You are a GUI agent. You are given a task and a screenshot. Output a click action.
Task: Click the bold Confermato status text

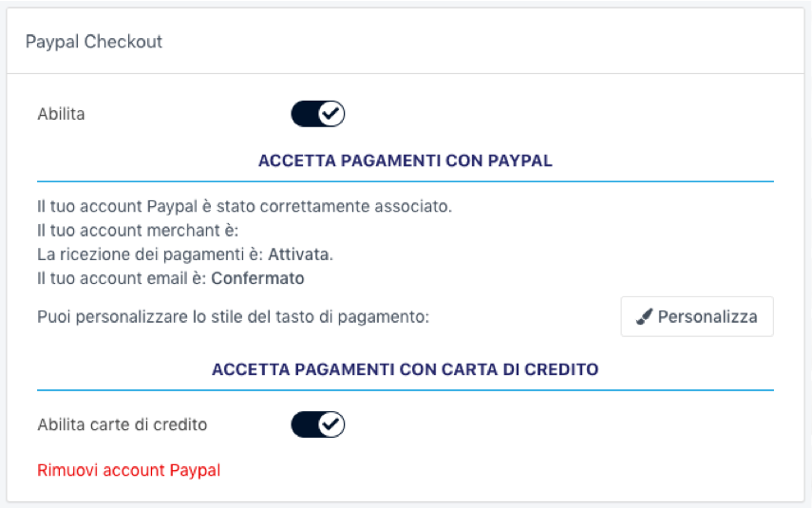257,279
